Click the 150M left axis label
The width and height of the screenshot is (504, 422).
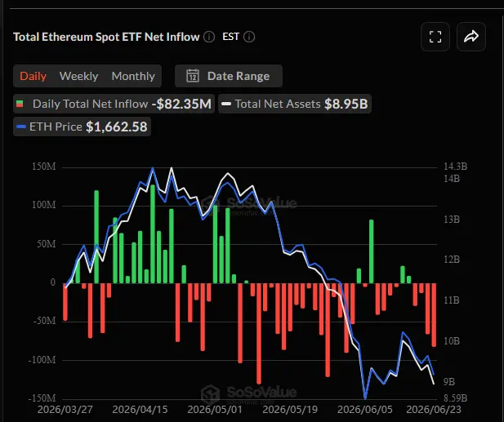pos(44,167)
